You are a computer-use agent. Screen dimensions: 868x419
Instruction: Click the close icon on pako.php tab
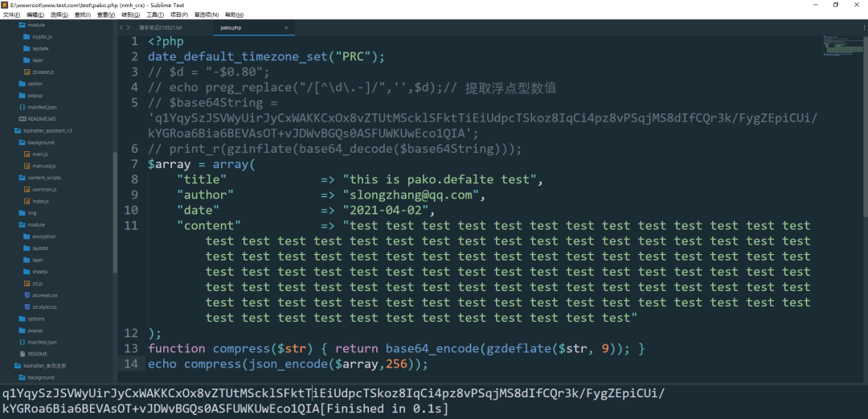coord(287,27)
